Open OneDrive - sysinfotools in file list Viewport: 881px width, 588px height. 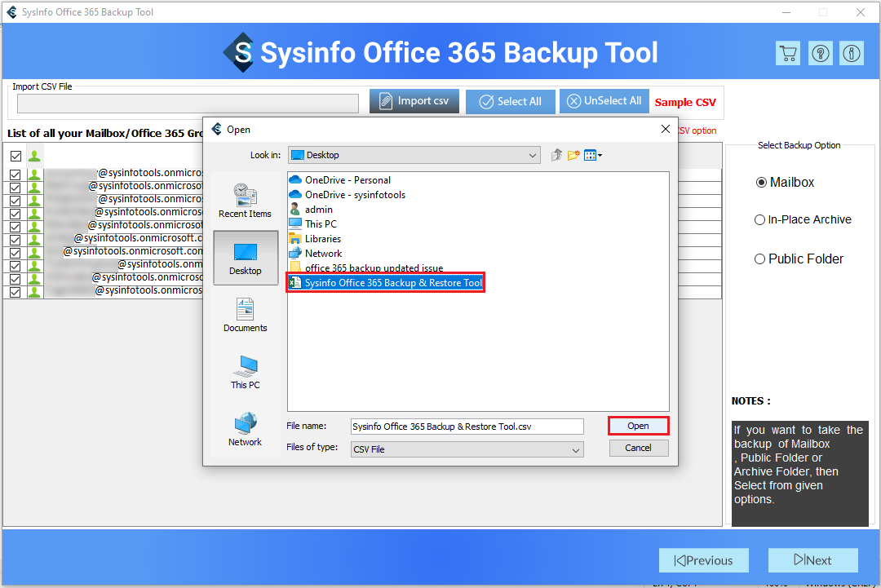[x=348, y=194]
